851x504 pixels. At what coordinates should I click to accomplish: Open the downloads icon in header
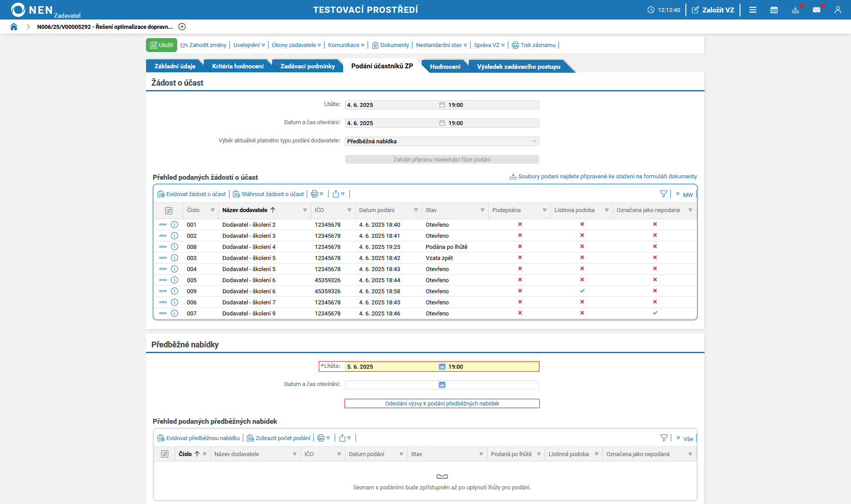coord(795,10)
